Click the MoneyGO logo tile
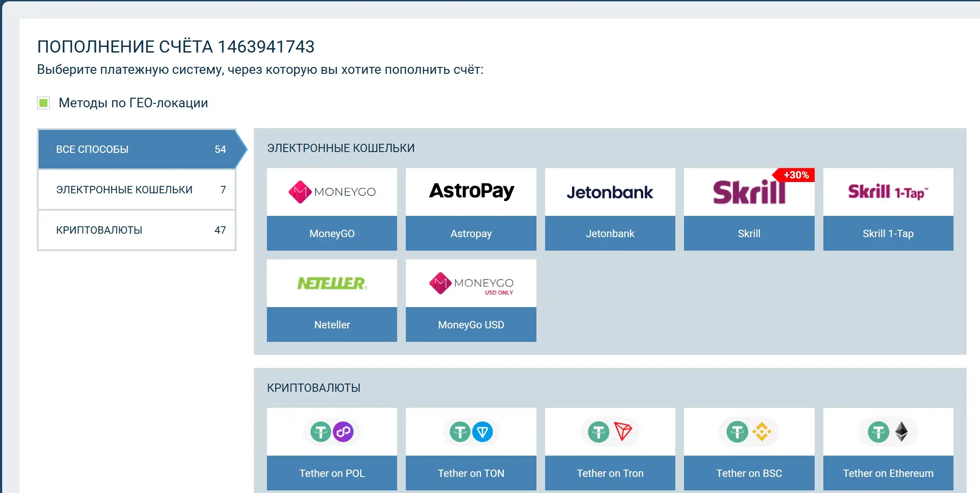980x493 pixels. (332, 191)
